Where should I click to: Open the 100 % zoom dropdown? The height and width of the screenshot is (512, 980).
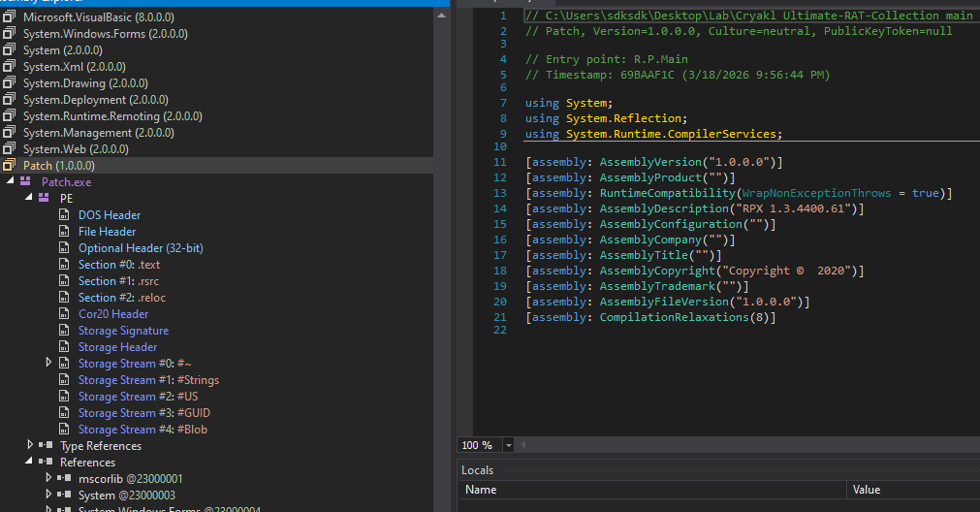509,445
